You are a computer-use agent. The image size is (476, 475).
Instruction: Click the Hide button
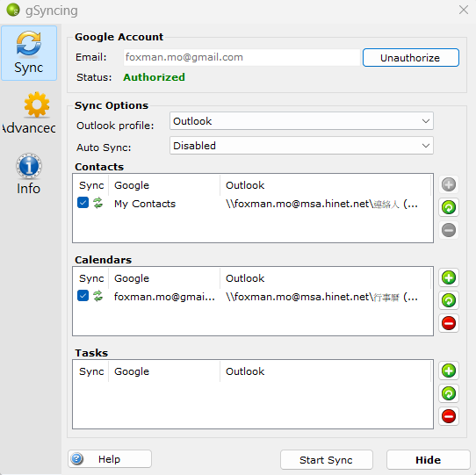428,460
